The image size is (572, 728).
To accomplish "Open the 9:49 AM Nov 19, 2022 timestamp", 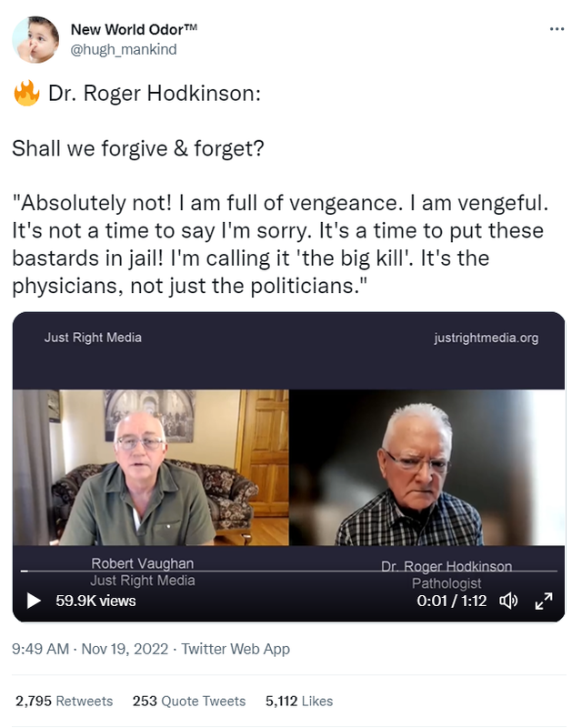I will (90, 649).
